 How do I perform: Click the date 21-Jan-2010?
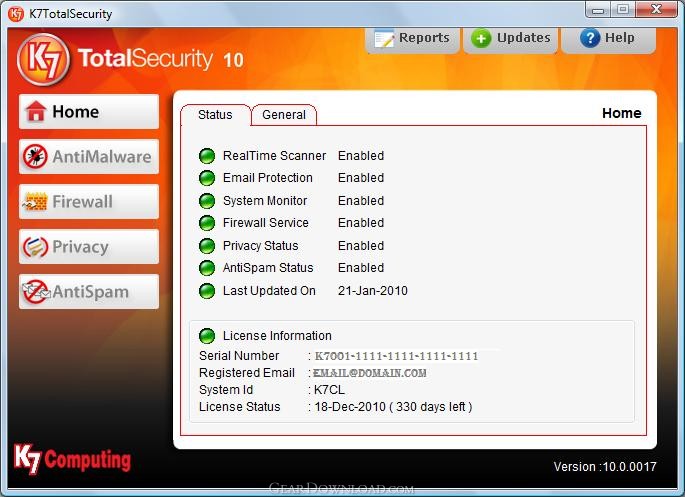373,291
